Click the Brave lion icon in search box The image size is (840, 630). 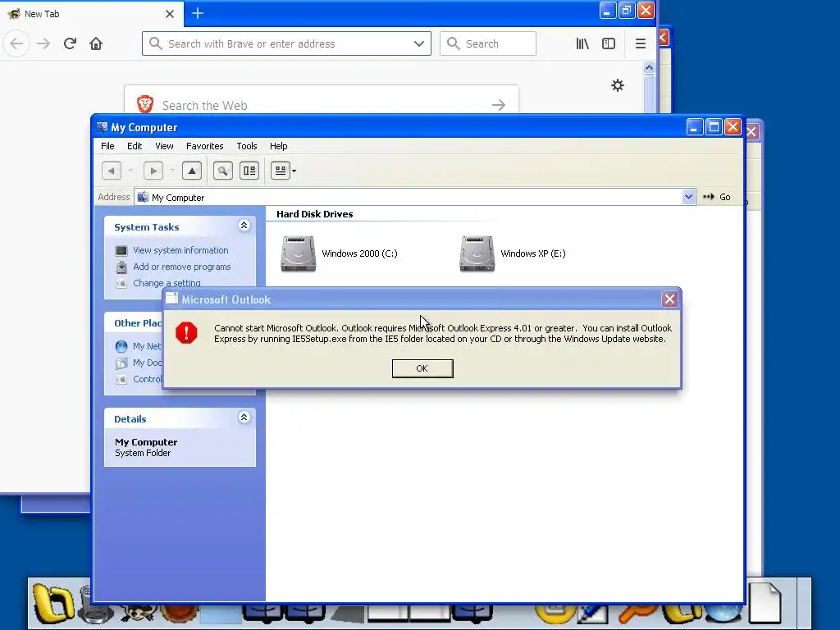[145, 104]
